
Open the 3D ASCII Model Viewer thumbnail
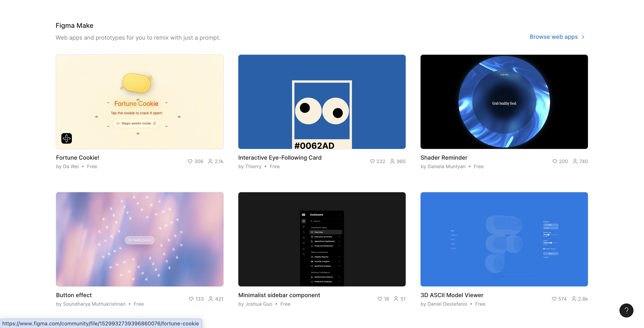click(x=504, y=239)
